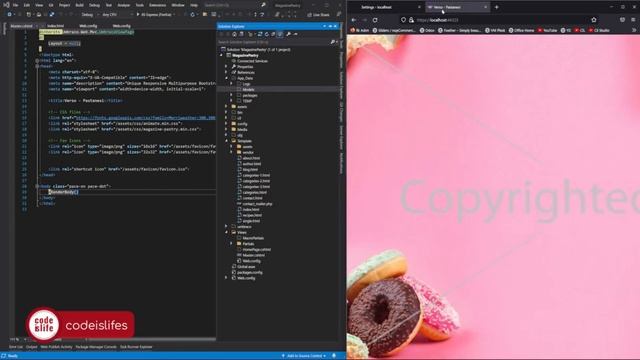The width and height of the screenshot is (640, 360).
Task: Select HomePage.cshtml in Views
Action: [256, 249]
